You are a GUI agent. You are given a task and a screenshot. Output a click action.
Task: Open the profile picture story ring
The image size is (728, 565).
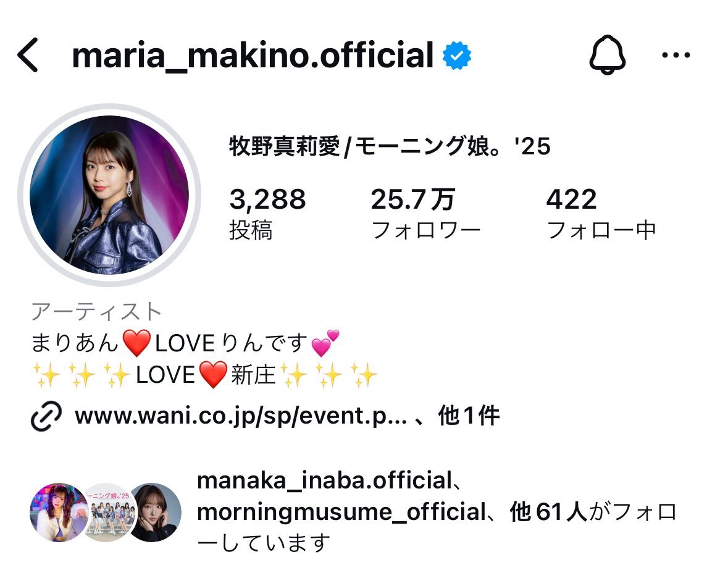(109, 195)
